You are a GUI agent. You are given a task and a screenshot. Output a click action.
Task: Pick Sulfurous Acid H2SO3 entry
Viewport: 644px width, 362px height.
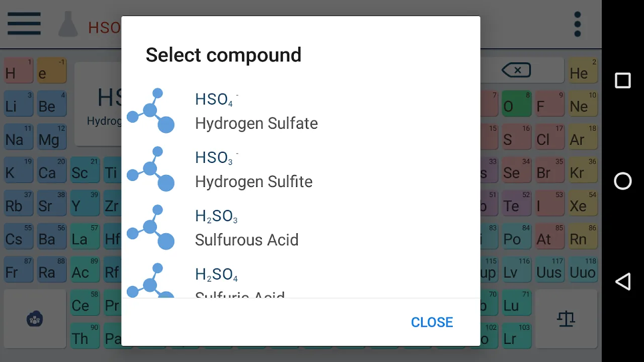247,228
